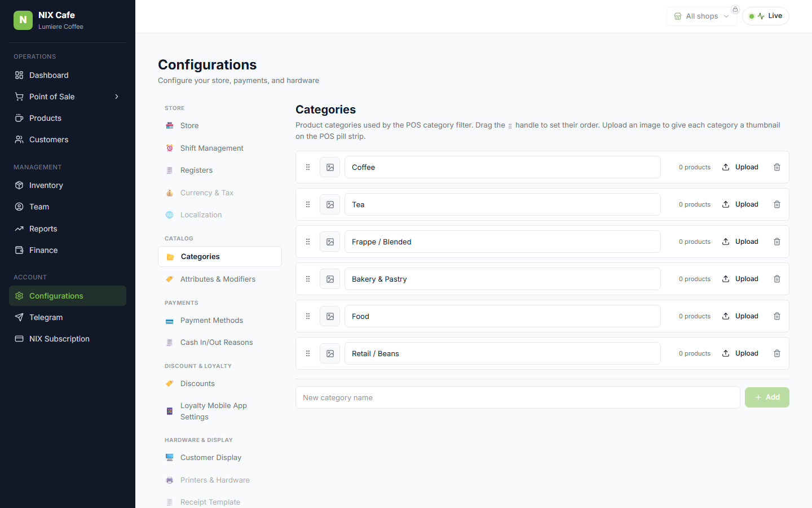
Task: Navigate to Inventory
Action: click(x=68, y=185)
